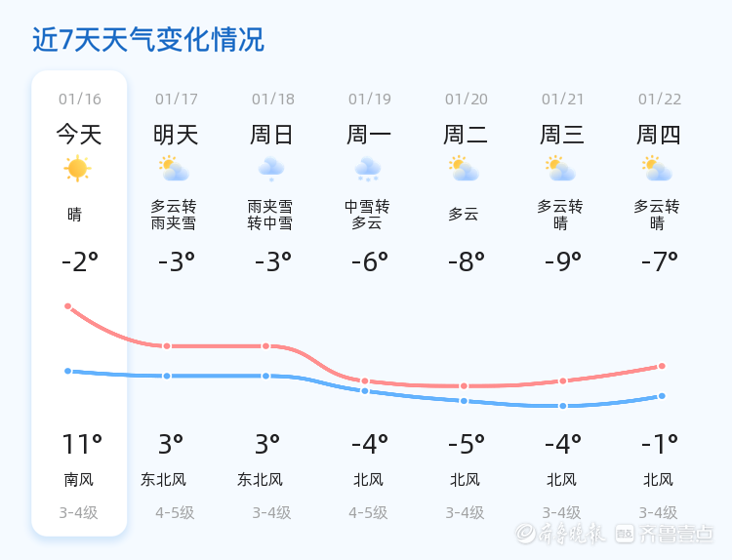
Task: Select the 周四 day label
Action: tap(659, 135)
